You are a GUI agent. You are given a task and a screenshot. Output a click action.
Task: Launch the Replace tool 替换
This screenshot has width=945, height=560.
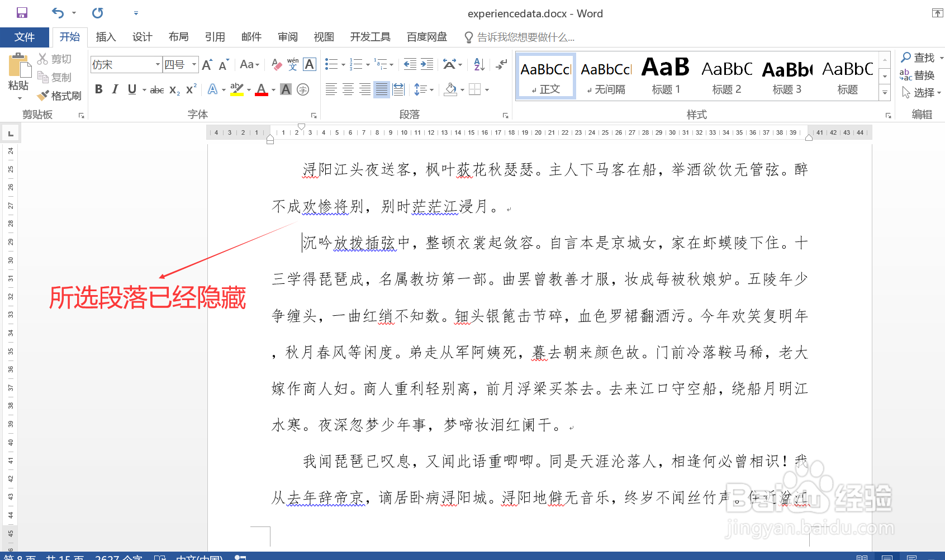(921, 75)
